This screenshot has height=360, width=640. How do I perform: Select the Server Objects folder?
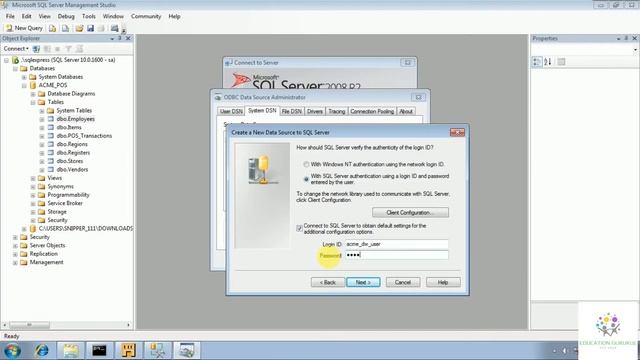pos(47,245)
